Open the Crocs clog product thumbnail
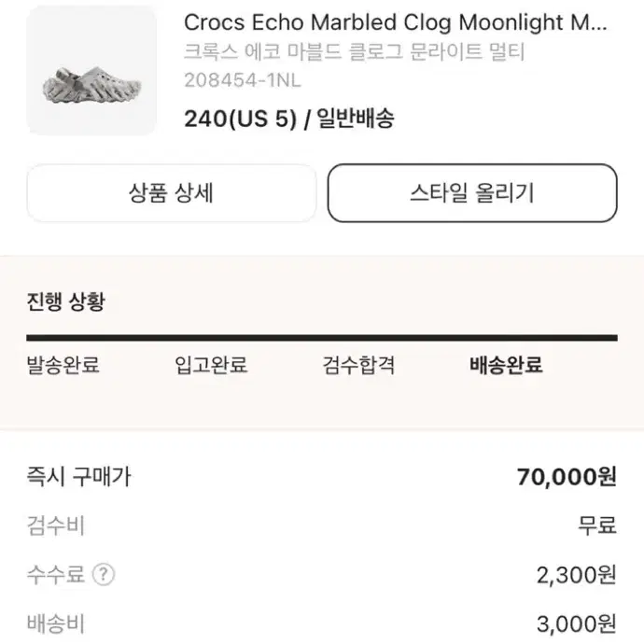This screenshot has width=644, height=644. point(91,70)
